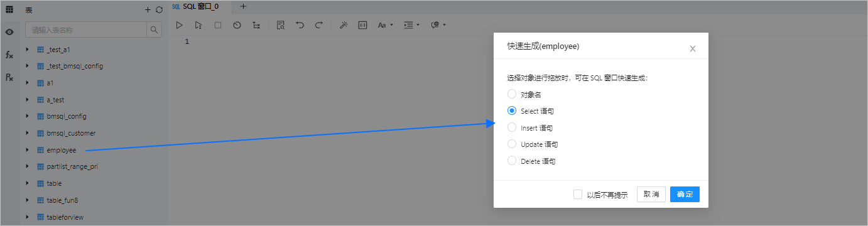Run SQL with the play icon
The height and width of the screenshot is (226, 868).
click(x=179, y=25)
